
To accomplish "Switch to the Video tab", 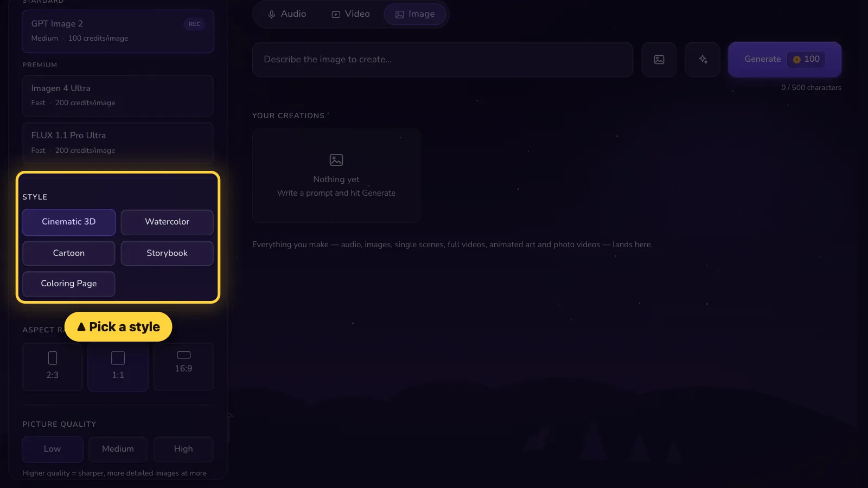I will click(350, 14).
